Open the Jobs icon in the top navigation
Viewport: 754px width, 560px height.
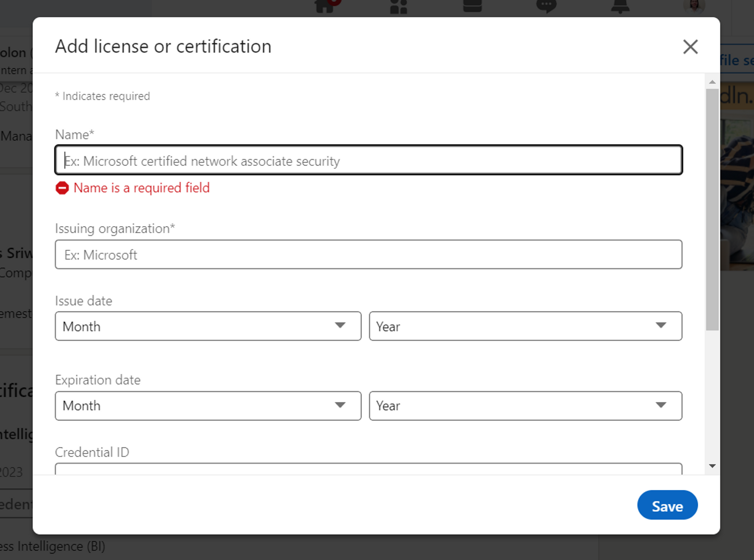click(472, 5)
